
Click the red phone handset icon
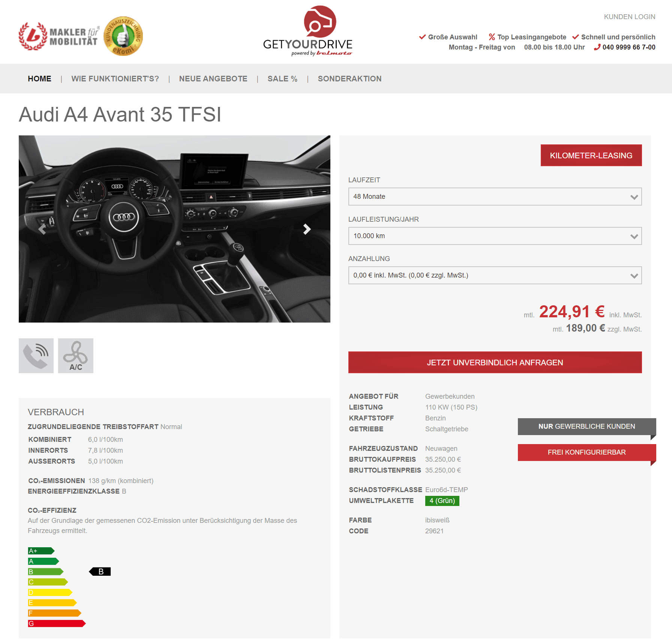coord(597,47)
